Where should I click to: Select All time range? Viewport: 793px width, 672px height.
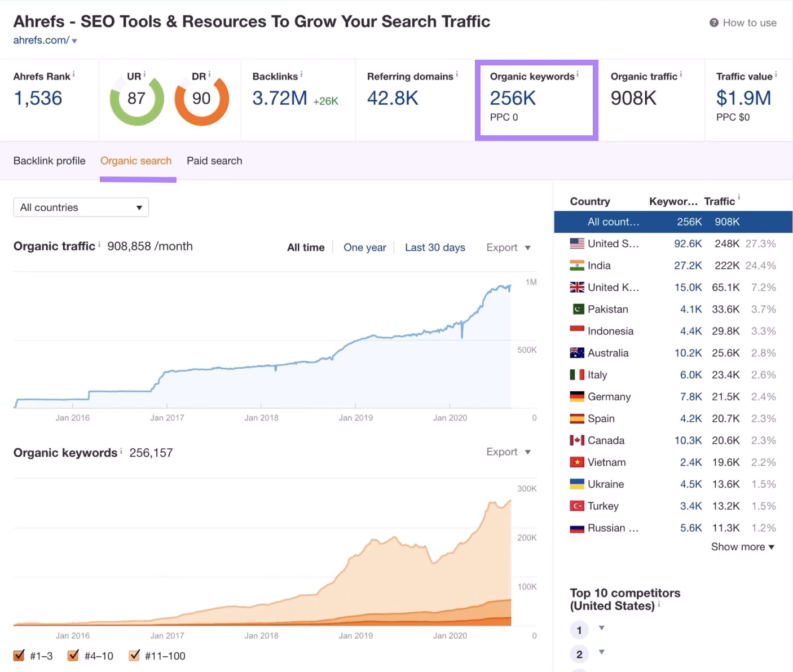pos(306,247)
